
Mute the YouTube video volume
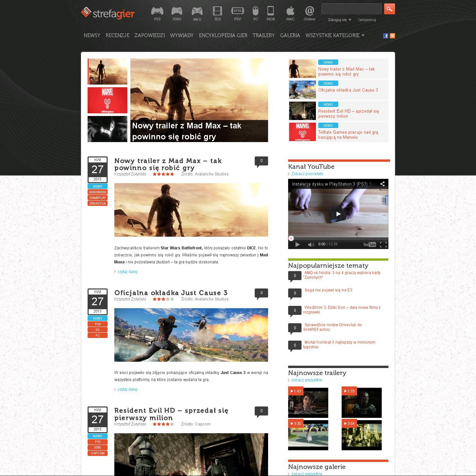pos(311,245)
